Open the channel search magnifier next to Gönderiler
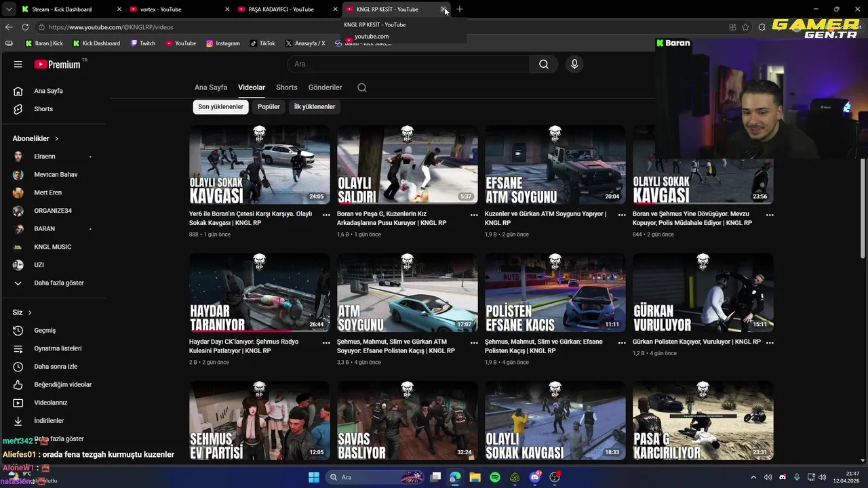This screenshot has width=868, height=488. [362, 87]
